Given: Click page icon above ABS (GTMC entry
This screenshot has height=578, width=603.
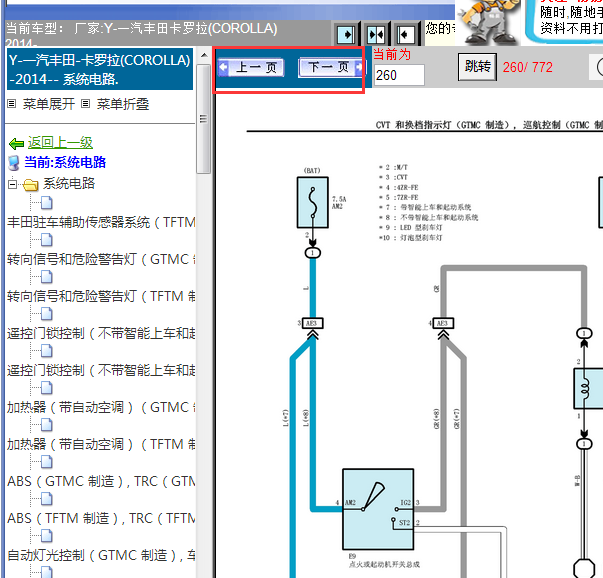Looking at the screenshot, I should click(47, 462).
